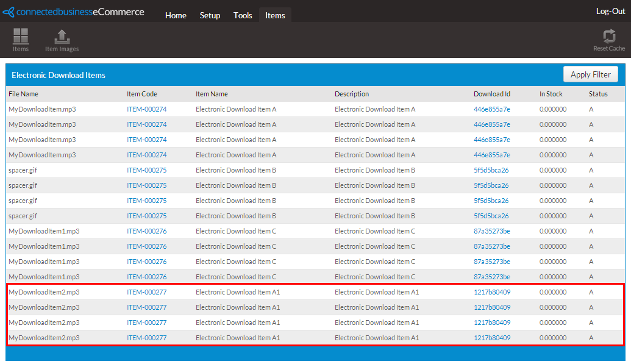The image size is (631, 364).
Task: Click the Item Images upload icon
Action: point(62,40)
